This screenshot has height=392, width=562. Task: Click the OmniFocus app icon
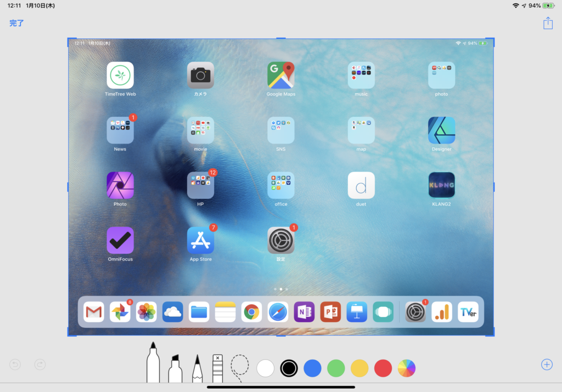pyautogui.click(x=120, y=241)
